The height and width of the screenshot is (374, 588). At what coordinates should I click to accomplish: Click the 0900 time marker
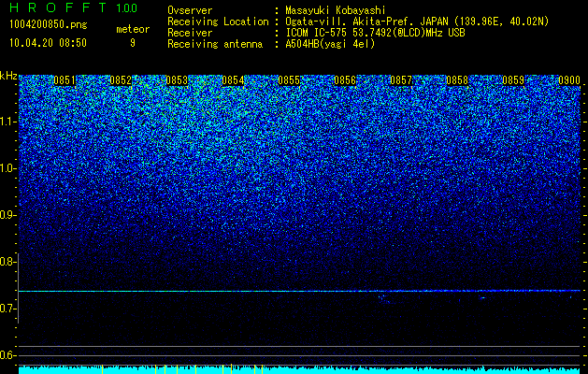[x=569, y=80]
